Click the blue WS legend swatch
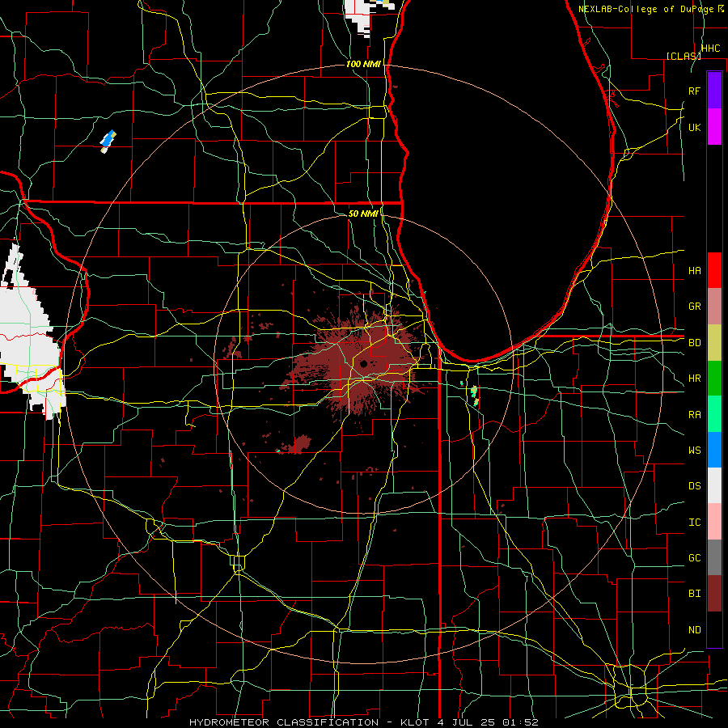The image size is (728, 728). (x=714, y=450)
